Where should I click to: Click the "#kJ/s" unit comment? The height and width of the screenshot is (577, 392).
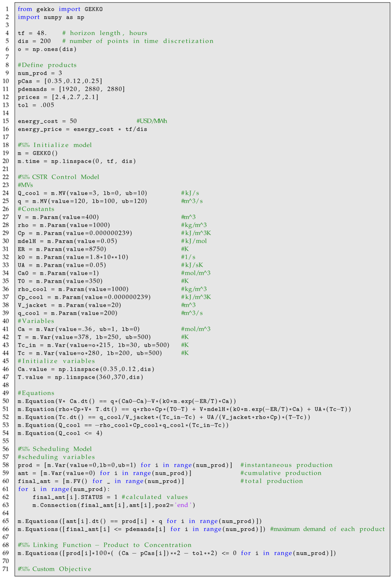coord(190,193)
